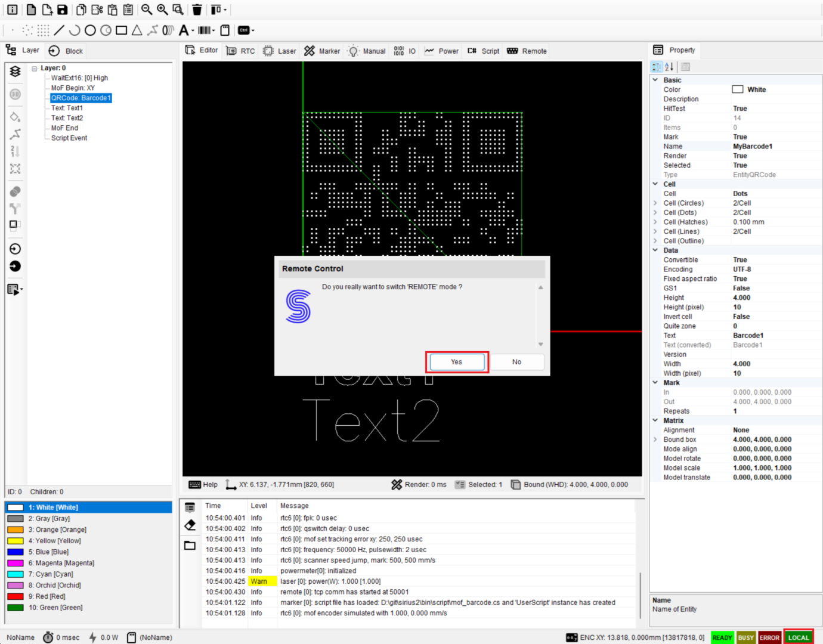Viewport: 823px width, 644px height.
Task: Paste using the clipboard Paste icon
Action: point(112,10)
